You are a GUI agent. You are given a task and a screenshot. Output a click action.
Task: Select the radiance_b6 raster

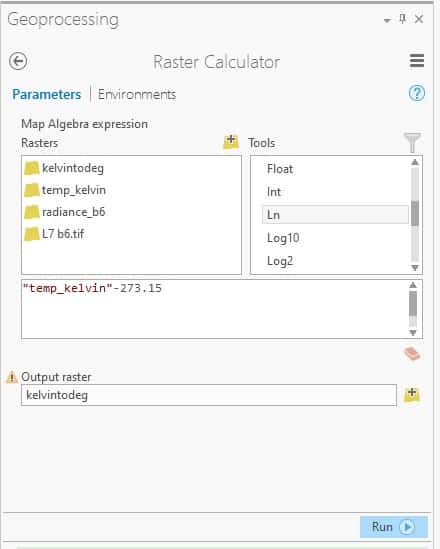tap(65, 212)
